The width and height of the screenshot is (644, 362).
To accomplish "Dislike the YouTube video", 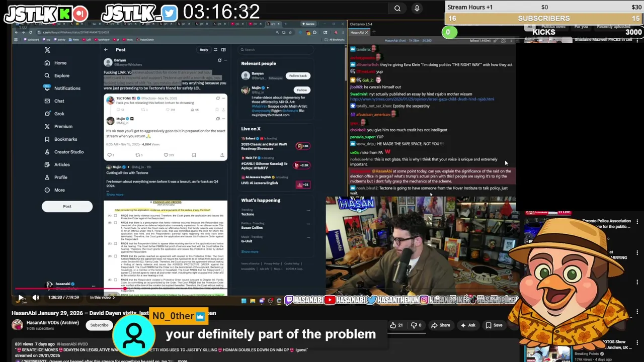I will [x=416, y=325].
